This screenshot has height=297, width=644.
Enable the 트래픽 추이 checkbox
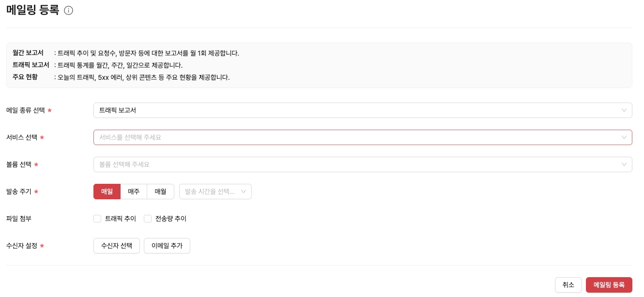coord(97,219)
